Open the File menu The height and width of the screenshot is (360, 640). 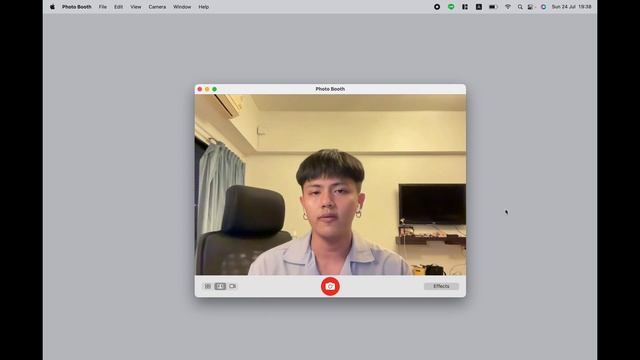pyautogui.click(x=102, y=7)
